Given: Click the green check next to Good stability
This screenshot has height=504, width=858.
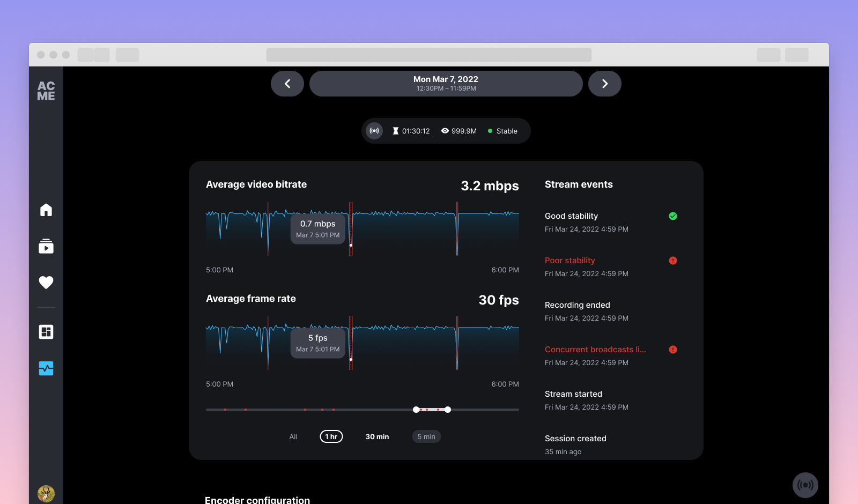Looking at the screenshot, I should [x=673, y=216].
